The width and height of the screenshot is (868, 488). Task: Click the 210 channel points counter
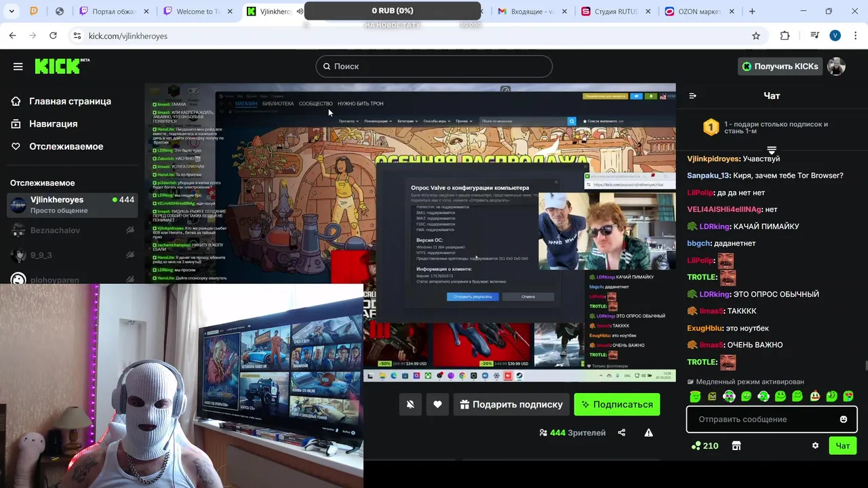[705, 445]
